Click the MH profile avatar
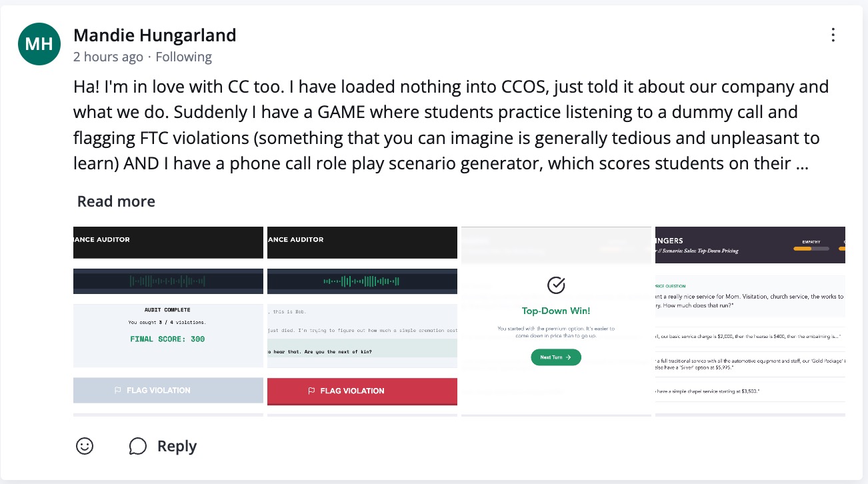This screenshot has width=868, height=484. (x=39, y=44)
